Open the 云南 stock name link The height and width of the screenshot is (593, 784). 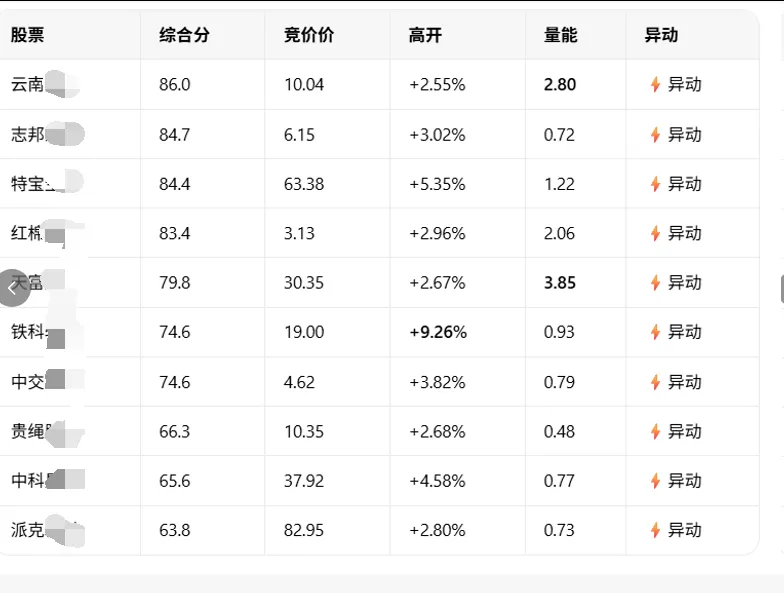[x=45, y=84]
